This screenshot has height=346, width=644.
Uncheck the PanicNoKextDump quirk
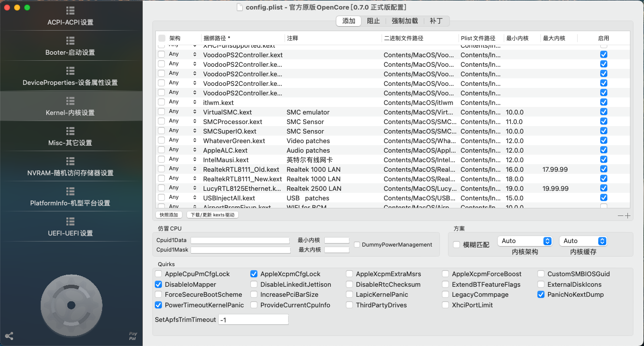(x=541, y=295)
